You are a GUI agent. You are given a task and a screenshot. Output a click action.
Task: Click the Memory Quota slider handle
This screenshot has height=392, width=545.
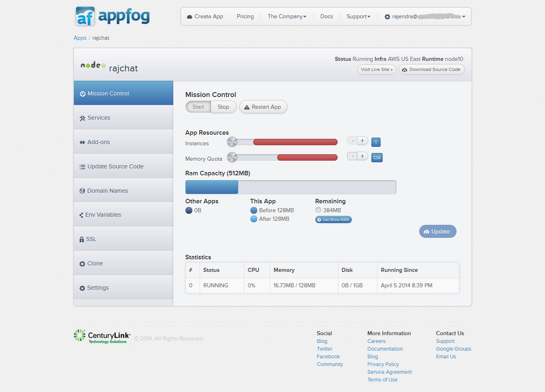pyautogui.click(x=232, y=157)
